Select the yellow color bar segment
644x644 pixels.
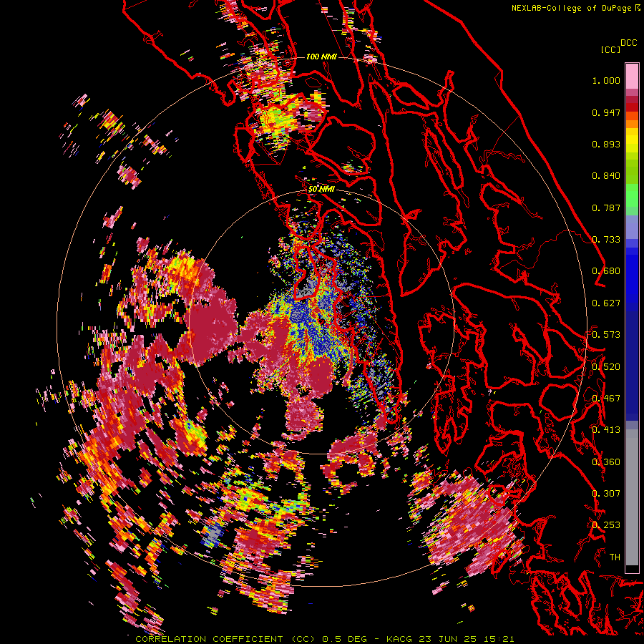tap(632, 141)
